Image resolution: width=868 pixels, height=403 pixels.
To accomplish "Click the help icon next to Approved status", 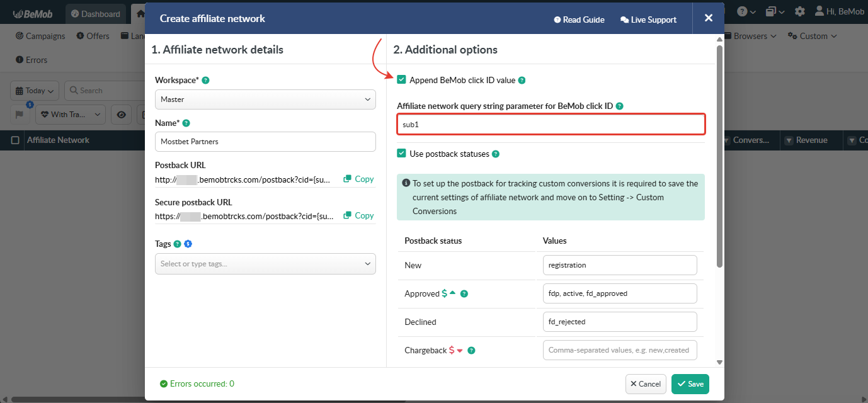I will (x=464, y=294).
